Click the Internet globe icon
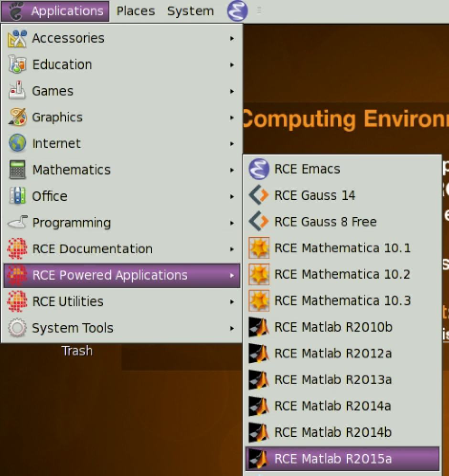This screenshot has height=476, width=449. pyautogui.click(x=17, y=143)
